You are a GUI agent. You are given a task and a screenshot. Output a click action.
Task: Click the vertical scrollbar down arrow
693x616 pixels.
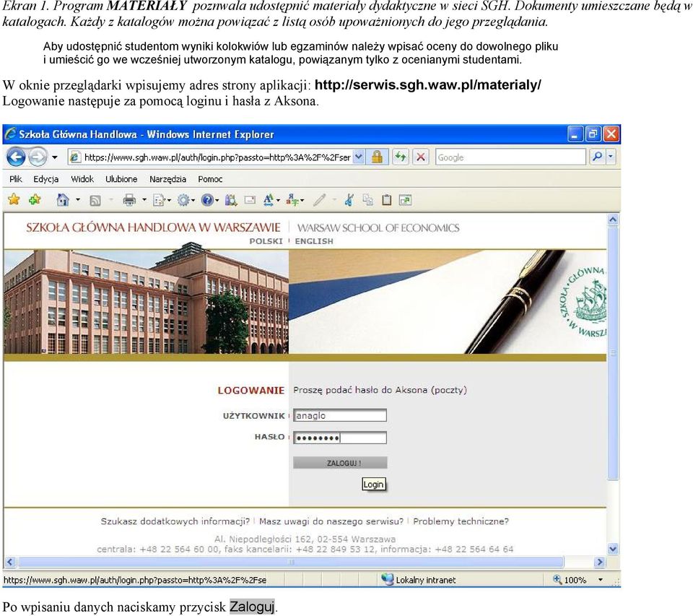pyautogui.click(x=613, y=550)
